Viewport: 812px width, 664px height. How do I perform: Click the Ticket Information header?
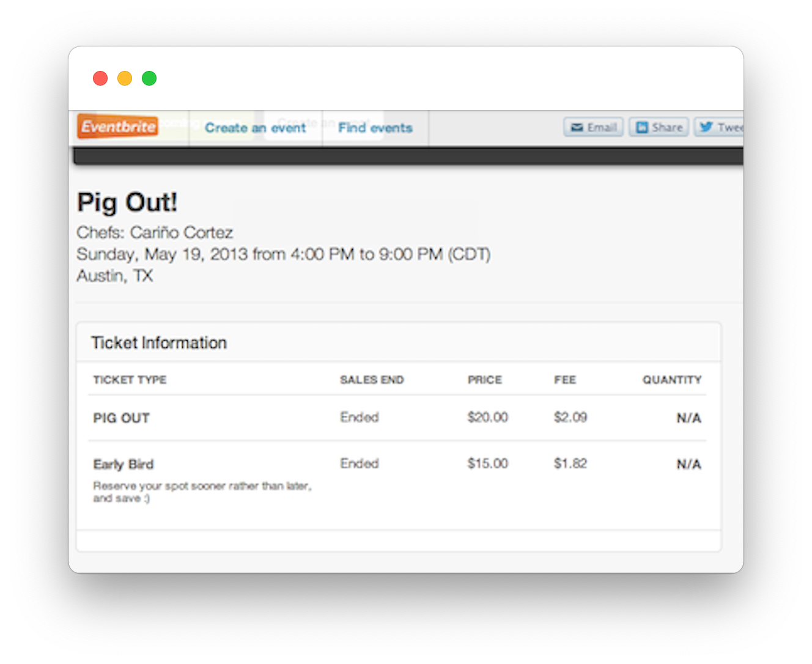159,342
